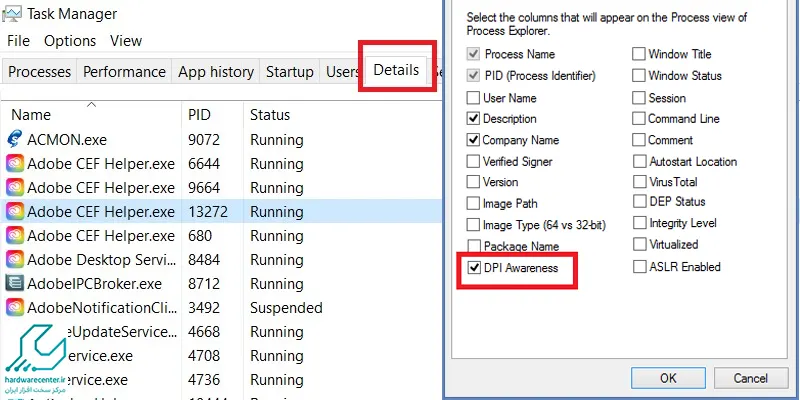Image resolution: width=800 pixels, height=400 pixels.
Task: Click the ACMON.exe process icon
Action: point(15,139)
